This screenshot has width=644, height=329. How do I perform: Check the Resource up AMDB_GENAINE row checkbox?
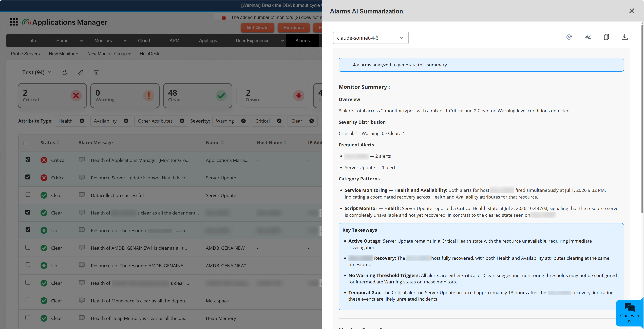click(x=28, y=265)
